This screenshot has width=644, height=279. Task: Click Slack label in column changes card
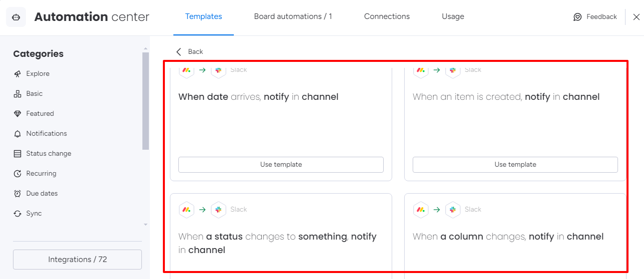(473, 210)
